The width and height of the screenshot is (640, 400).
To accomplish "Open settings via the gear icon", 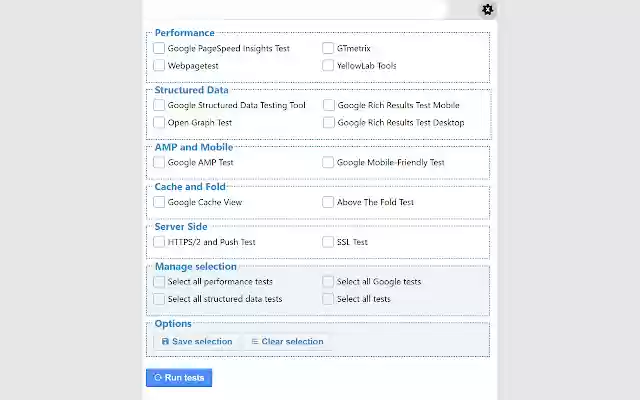I will [487, 10].
